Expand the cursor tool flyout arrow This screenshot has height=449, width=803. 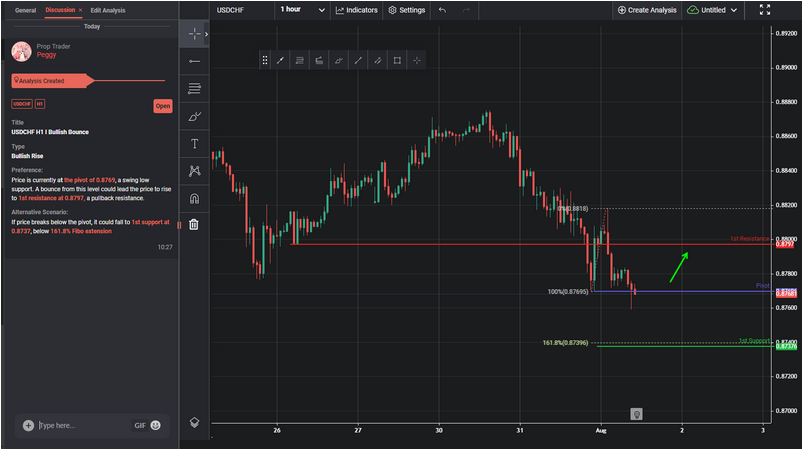[206, 34]
